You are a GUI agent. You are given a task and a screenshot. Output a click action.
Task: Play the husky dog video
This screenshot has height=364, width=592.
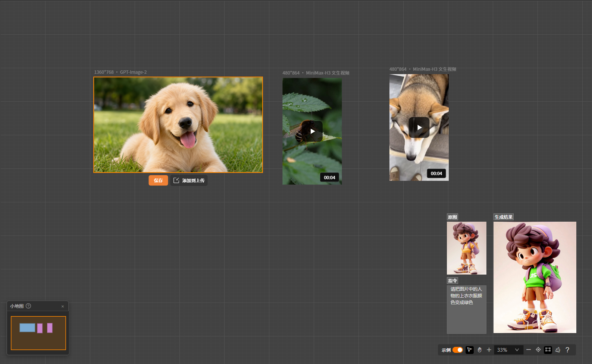pos(419,127)
